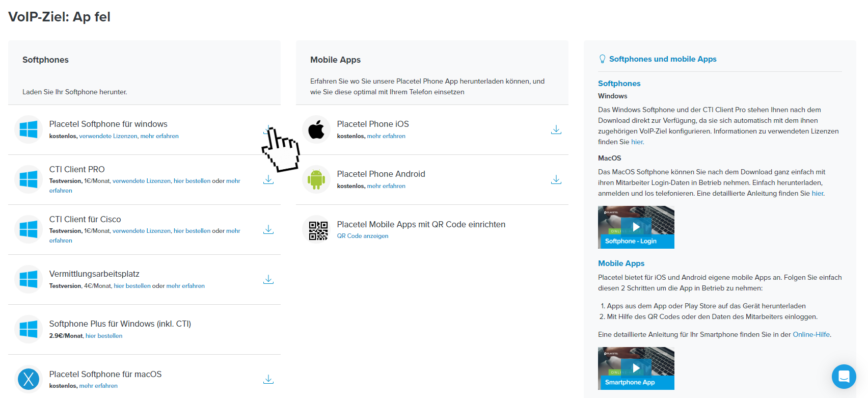Click the lightbulb tip icon
868x398 pixels.
603,59
